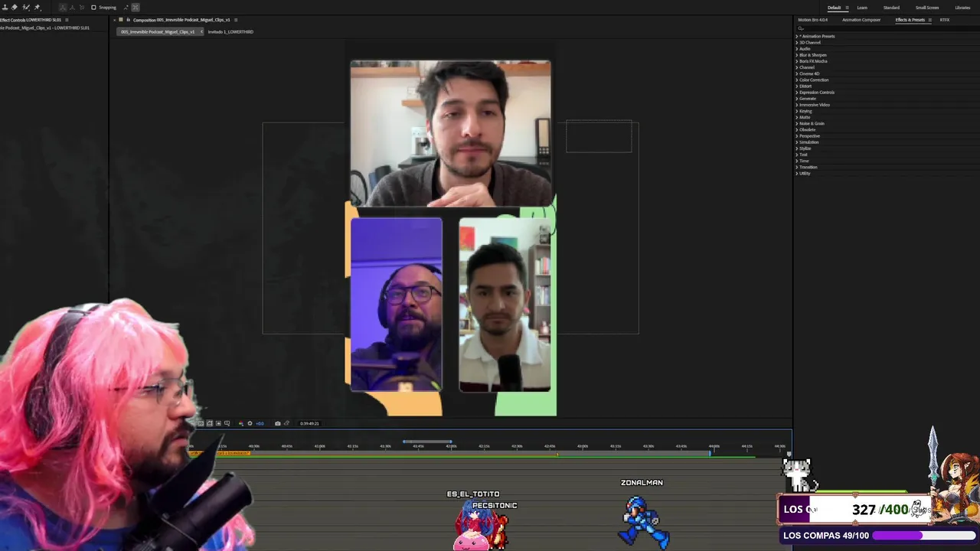980x551 pixels.
Task: Open the Invitado 1_LOWERTHIRD composition tab
Action: click(x=230, y=31)
